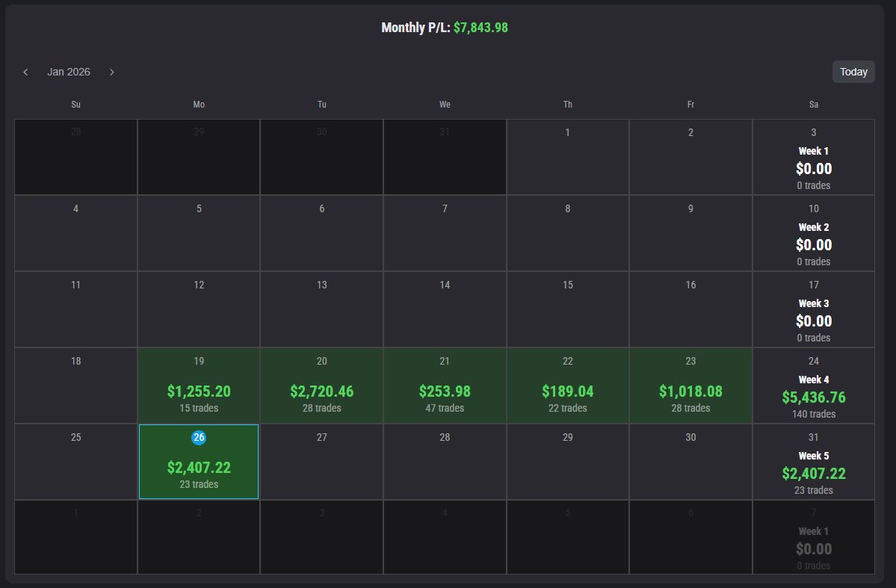Pick day 25 in calendar
896x588 pixels.
(76, 462)
